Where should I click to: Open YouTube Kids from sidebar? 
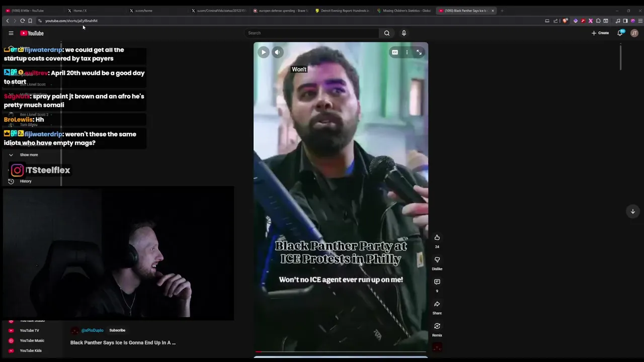(x=31, y=350)
